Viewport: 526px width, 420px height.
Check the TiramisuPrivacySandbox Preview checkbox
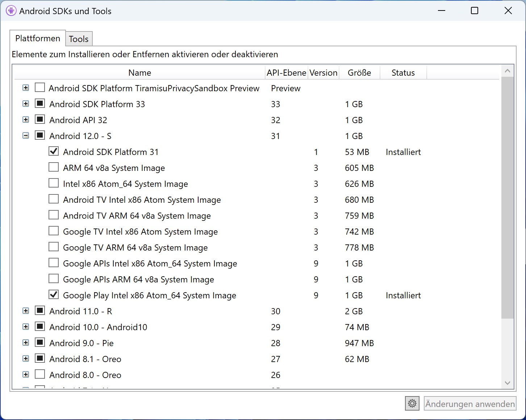click(40, 88)
